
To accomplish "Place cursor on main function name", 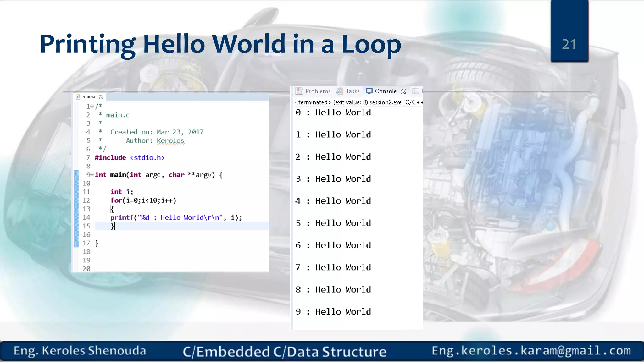I will point(118,175).
